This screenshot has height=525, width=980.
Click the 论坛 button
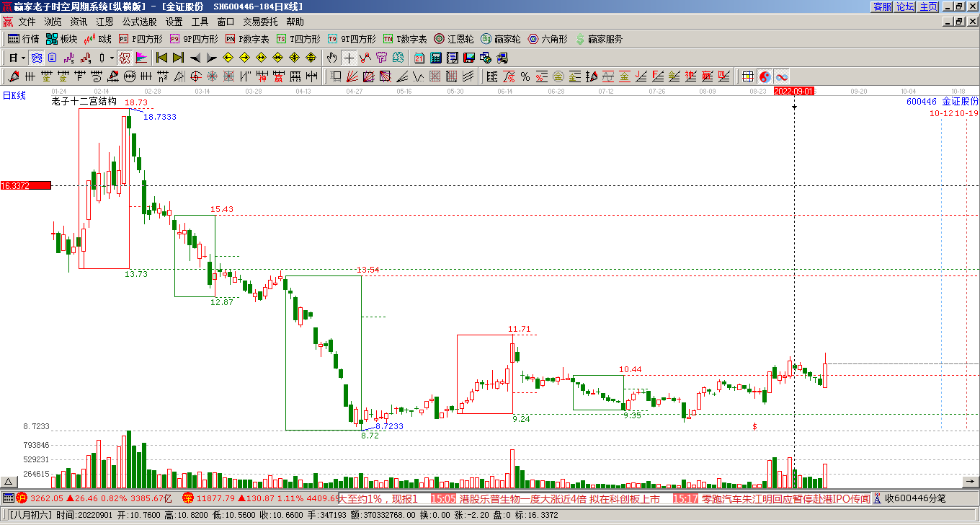pyautogui.click(x=905, y=6)
